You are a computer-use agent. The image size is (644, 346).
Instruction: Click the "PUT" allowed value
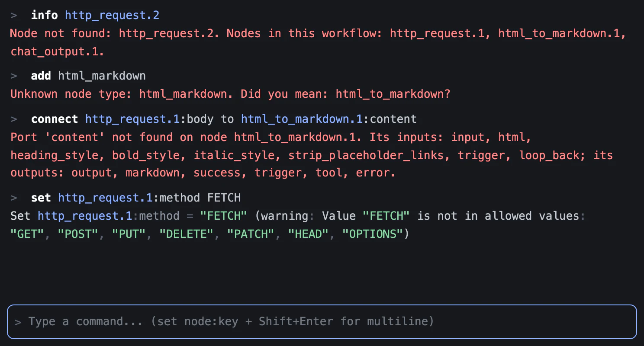[129, 234]
